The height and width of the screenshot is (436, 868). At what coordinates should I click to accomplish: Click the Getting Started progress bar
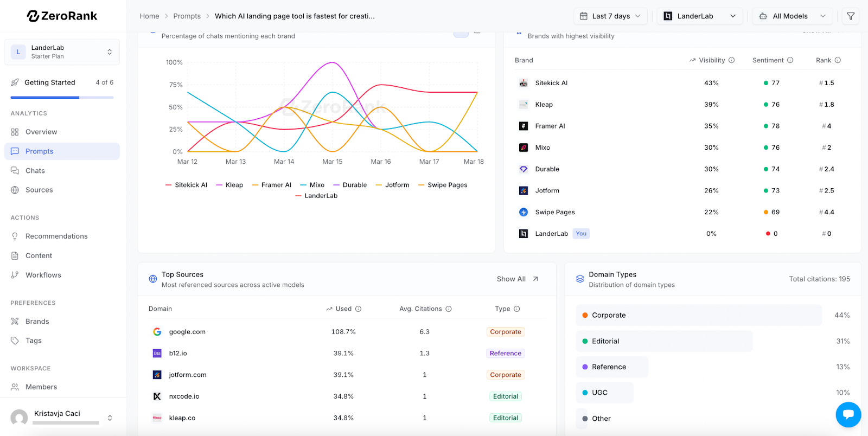point(62,98)
